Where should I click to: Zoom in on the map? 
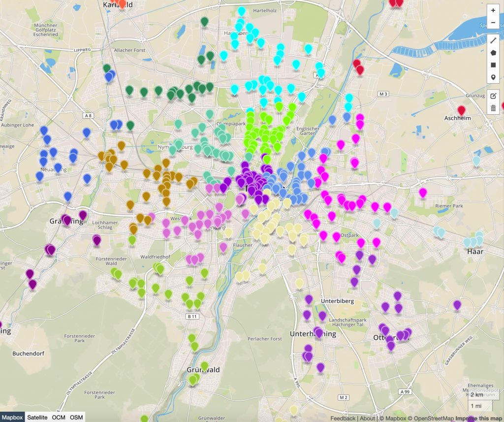[493, 10]
